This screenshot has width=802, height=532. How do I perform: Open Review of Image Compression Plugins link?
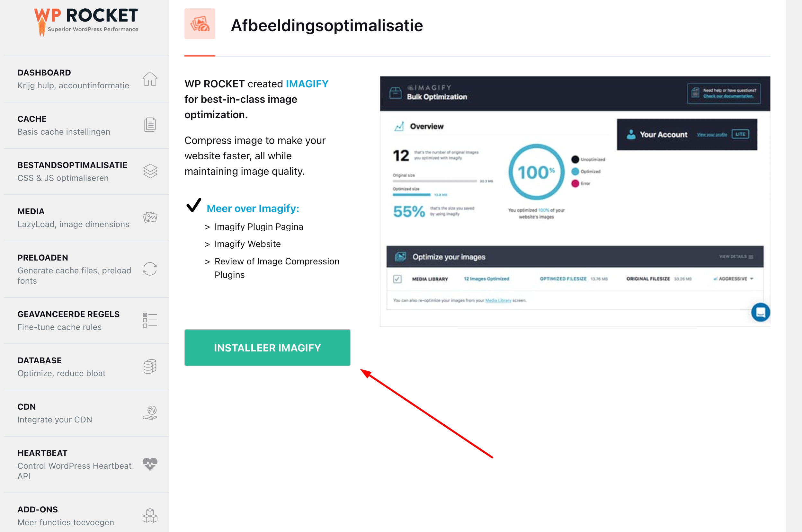(x=277, y=268)
